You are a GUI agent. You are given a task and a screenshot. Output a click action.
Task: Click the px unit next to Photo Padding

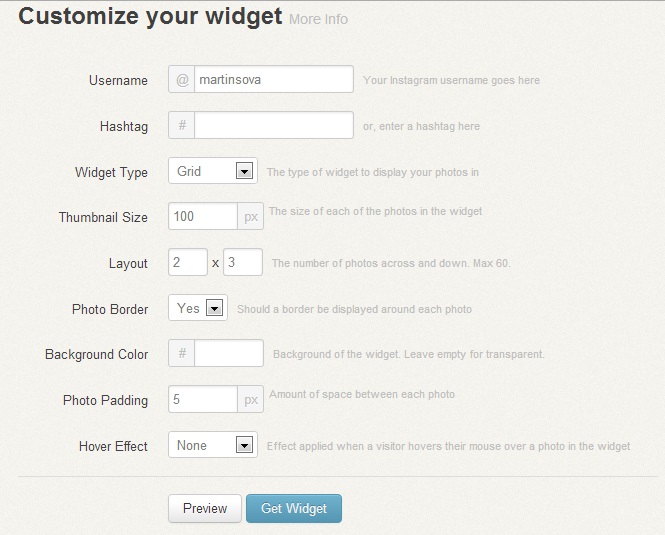[x=251, y=399]
